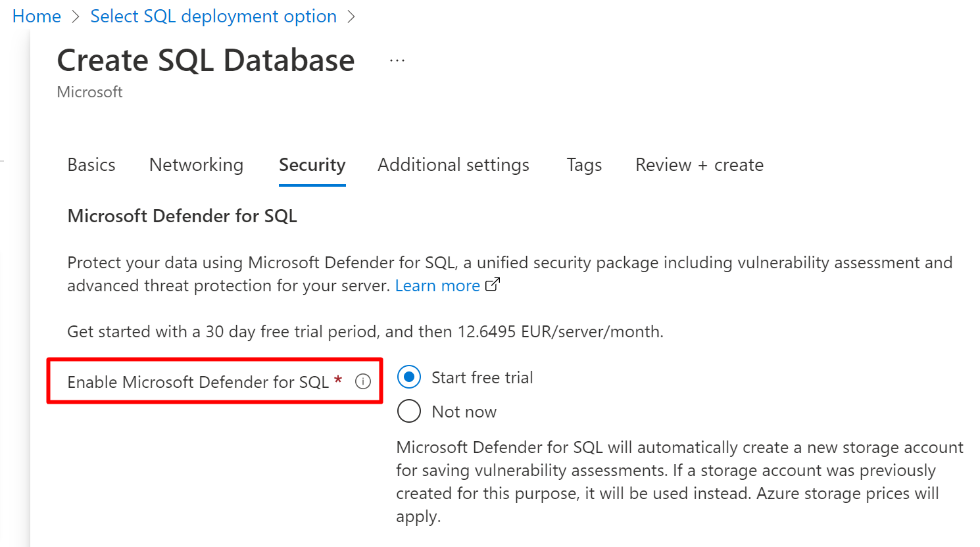Click the info icon beside Enable Microsoft Defender
This screenshot has width=980, height=547.
(363, 381)
